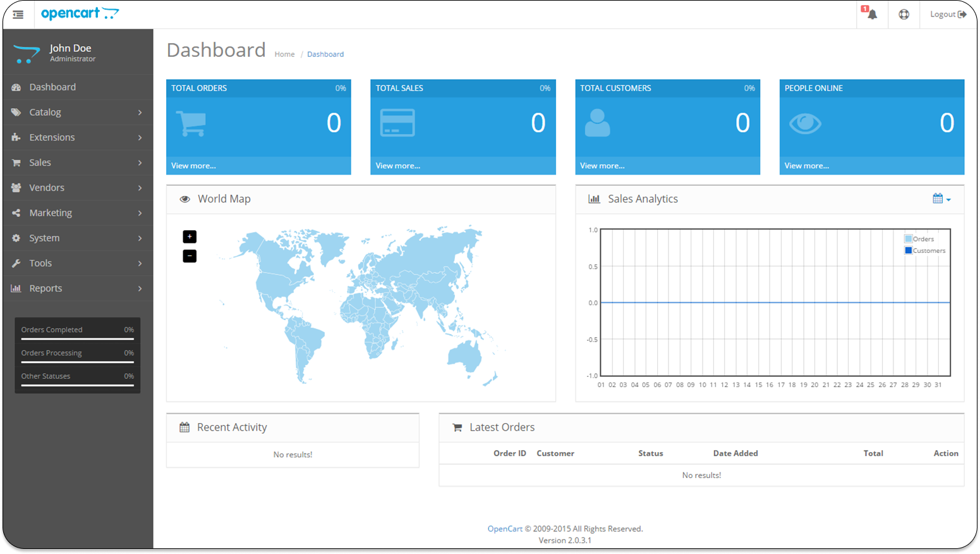The width and height of the screenshot is (980, 554).
Task: Expand the Extensions sidebar menu
Action: (78, 137)
